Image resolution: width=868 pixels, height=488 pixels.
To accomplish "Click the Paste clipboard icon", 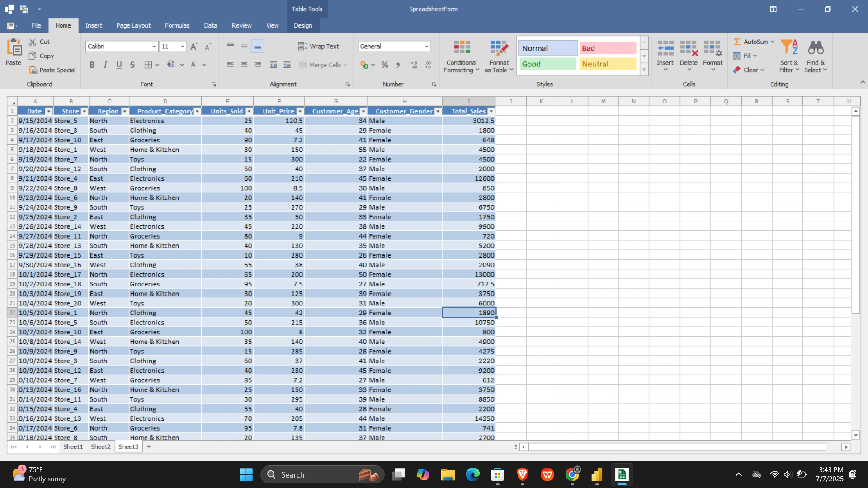I will click(x=14, y=47).
